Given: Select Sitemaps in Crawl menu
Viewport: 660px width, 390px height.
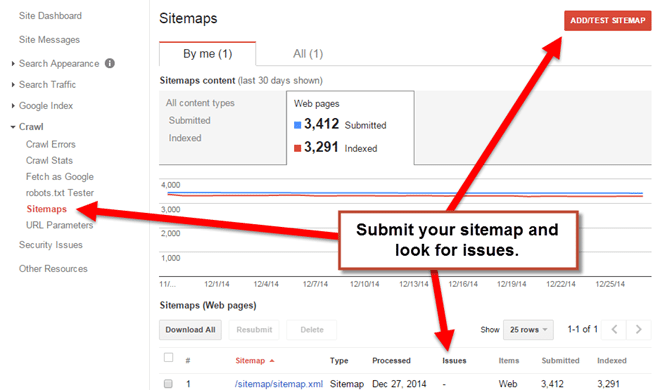Looking at the screenshot, I should coord(46,209).
